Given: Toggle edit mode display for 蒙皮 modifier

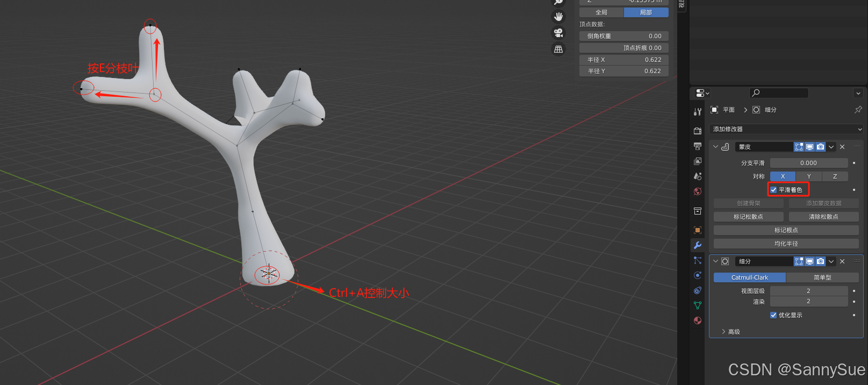Looking at the screenshot, I should 799,147.
